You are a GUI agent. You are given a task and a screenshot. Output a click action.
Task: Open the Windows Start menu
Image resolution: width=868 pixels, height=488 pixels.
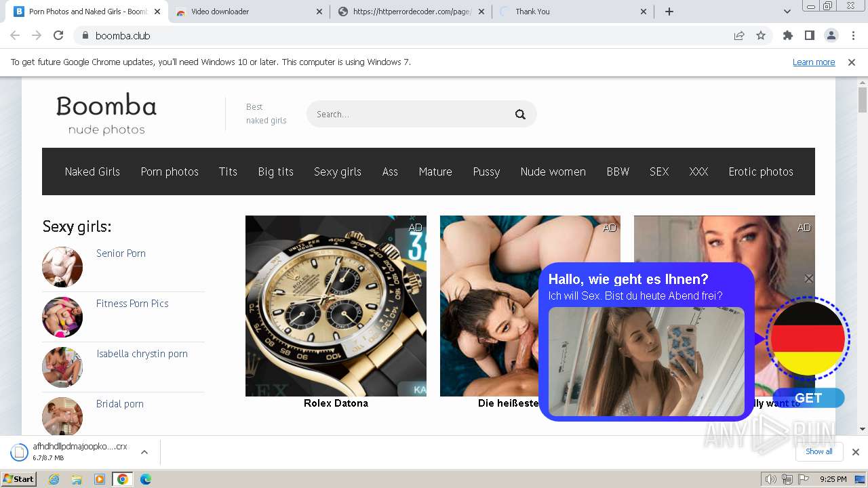coord(18,479)
